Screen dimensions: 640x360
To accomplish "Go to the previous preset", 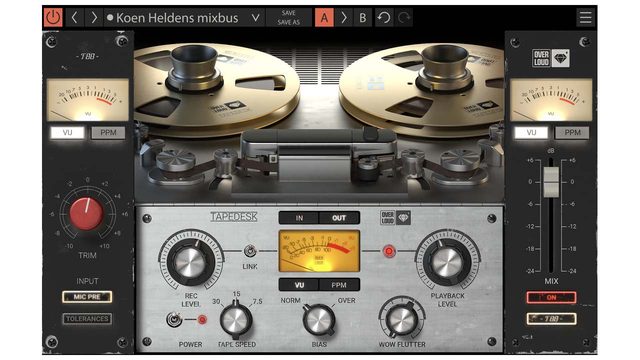I will [75, 18].
